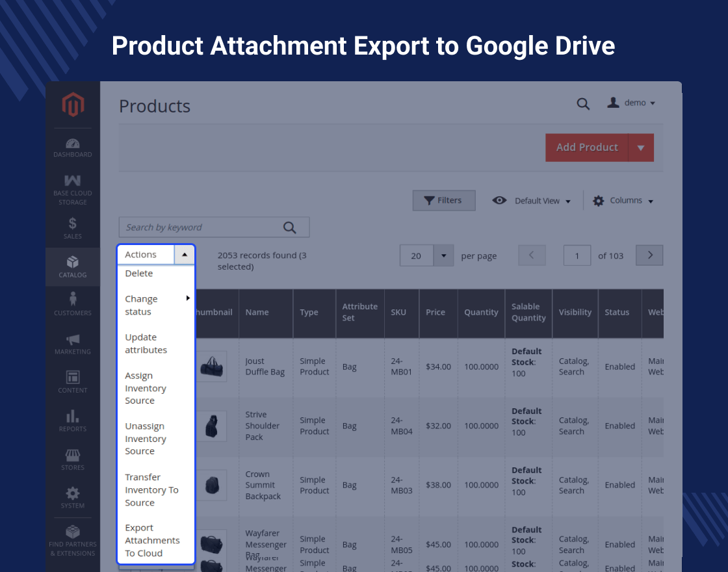Open the Default View eye dropdown
Image resolution: width=728 pixels, height=572 pixels.
pyautogui.click(x=532, y=201)
